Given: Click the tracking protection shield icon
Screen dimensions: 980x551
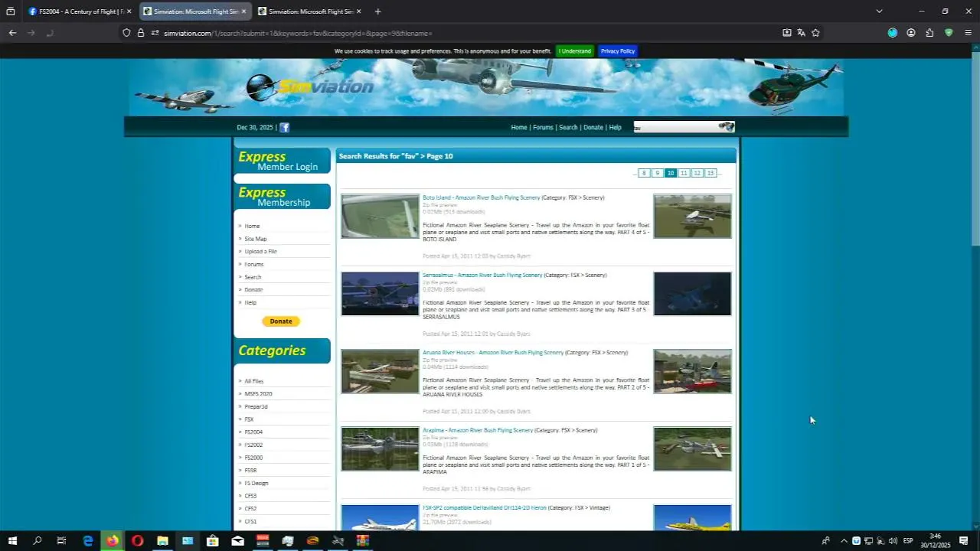Looking at the screenshot, I should pos(126,33).
